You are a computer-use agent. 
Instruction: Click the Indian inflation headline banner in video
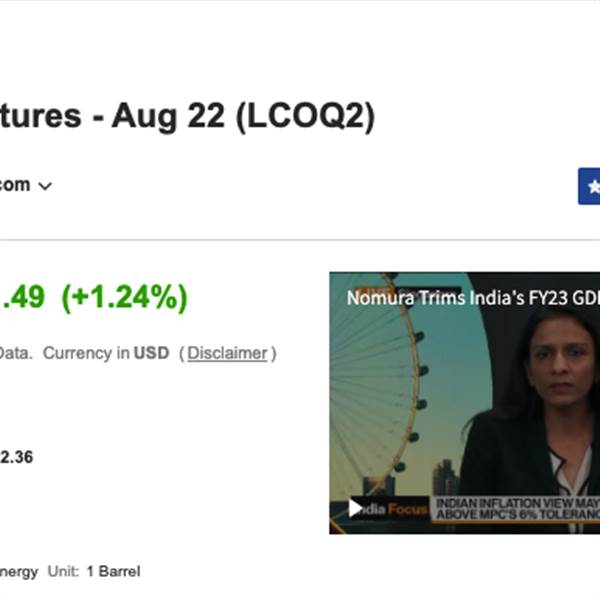[514, 508]
